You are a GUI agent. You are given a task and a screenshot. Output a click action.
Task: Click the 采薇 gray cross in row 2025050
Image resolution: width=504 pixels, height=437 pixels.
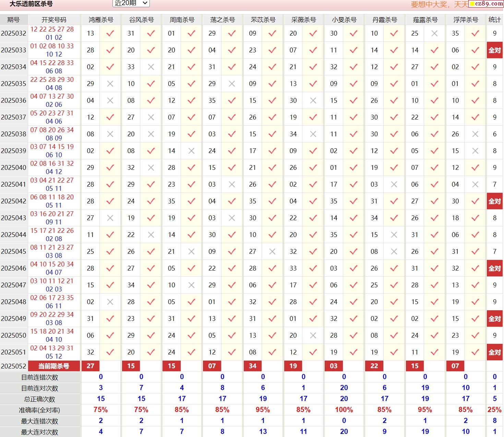pos(313,336)
